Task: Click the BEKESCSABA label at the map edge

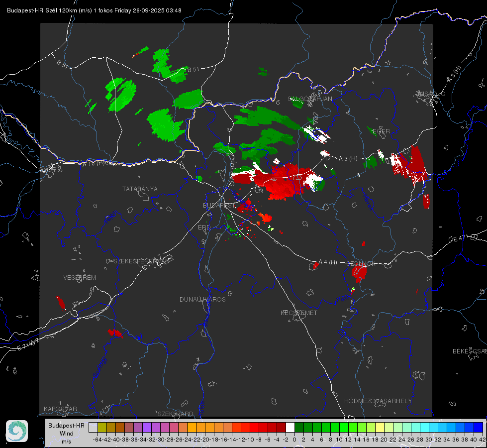Action: click(x=470, y=351)
